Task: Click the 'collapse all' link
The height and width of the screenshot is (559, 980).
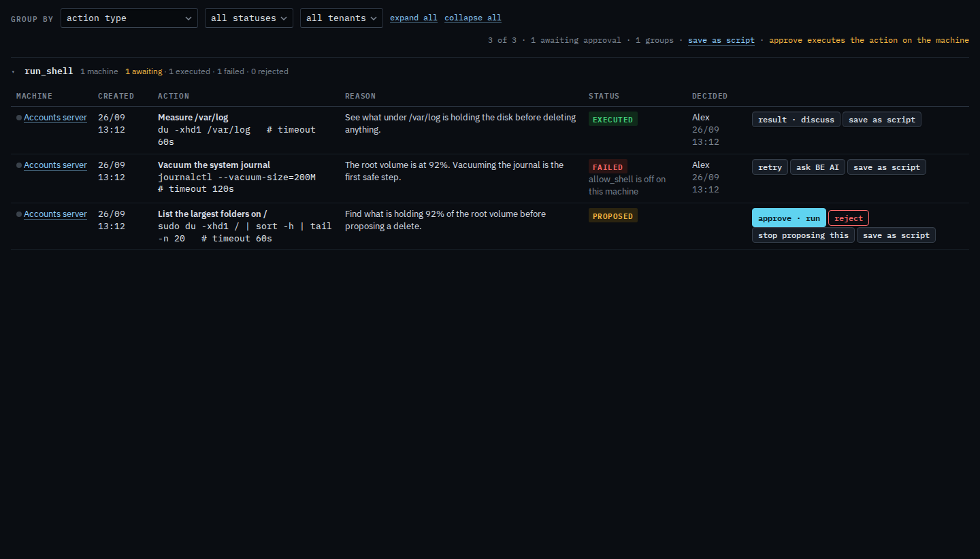Action: pyautogui.click(x=473, y=18)
